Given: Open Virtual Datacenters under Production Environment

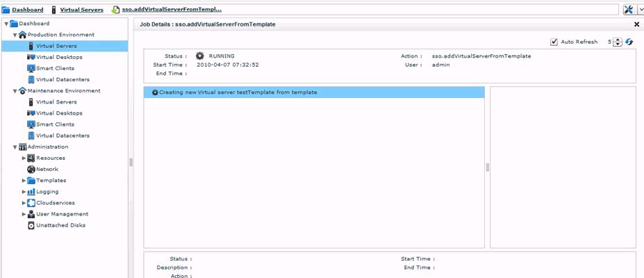Looking at the screenshot, I should tap(63, 80).
